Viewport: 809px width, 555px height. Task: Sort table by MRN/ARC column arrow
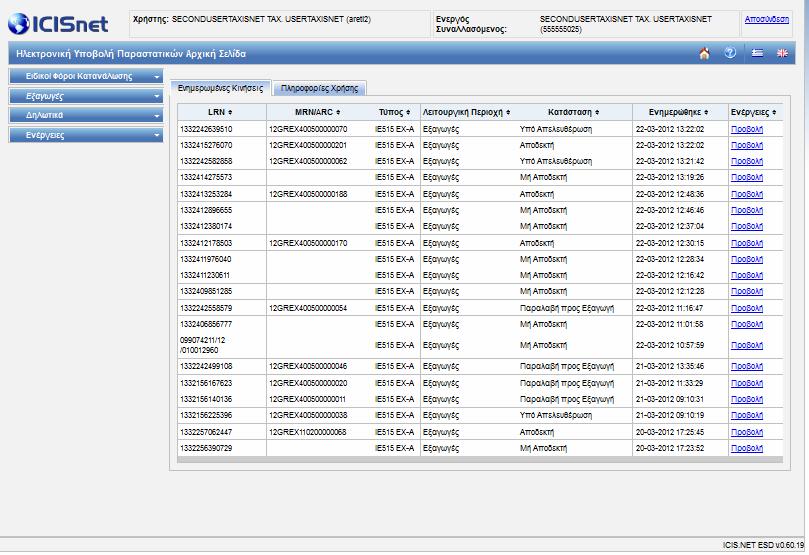coord(338,112)
